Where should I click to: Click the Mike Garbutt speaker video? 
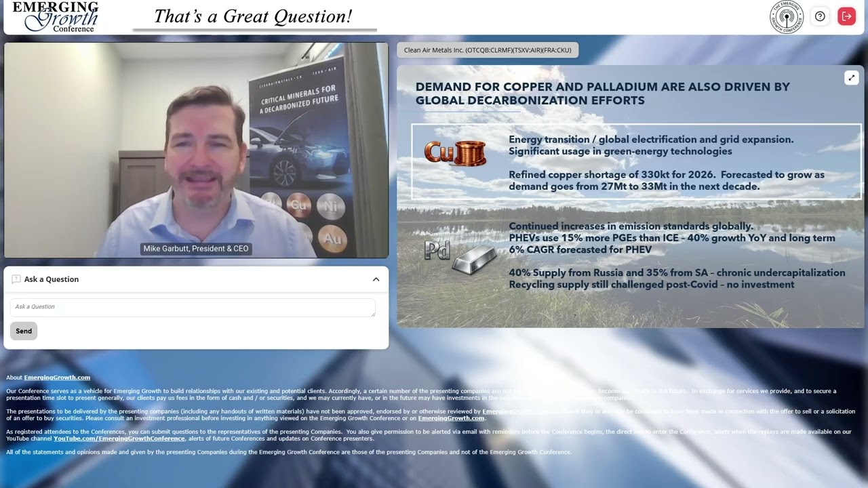point(196,150)
